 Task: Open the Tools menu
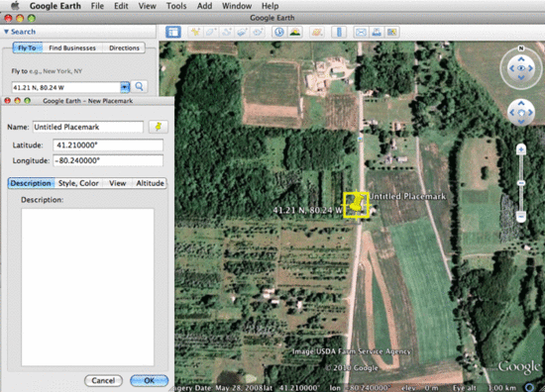click(x=176, y=6)
